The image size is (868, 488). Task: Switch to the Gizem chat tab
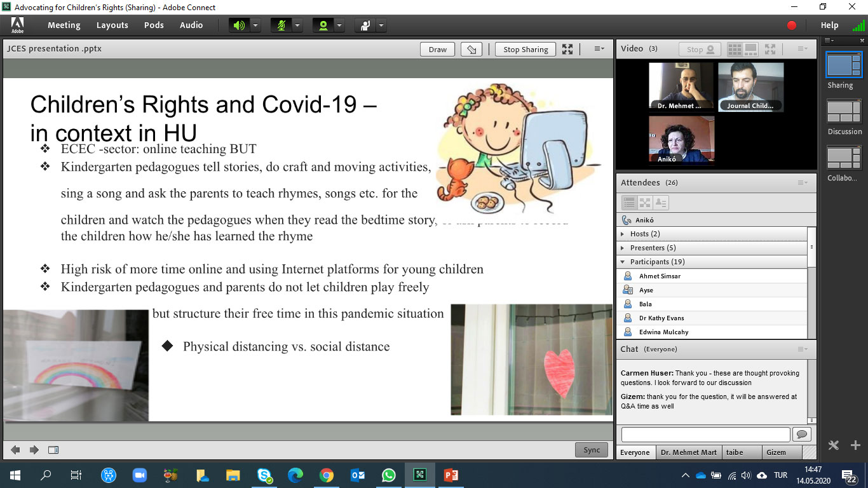click(776, 452)
